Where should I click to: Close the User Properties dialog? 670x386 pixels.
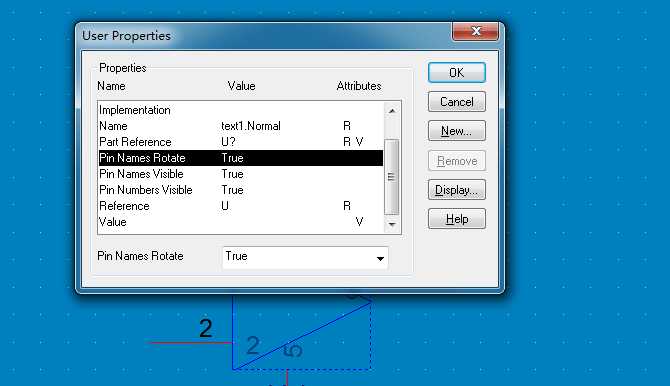click(475, 31)
